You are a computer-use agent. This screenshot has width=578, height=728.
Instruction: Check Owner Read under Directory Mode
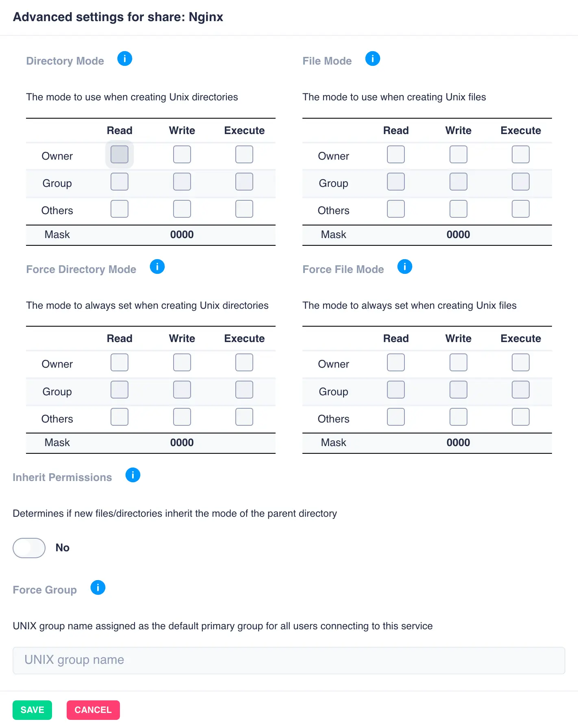[119, 154]
